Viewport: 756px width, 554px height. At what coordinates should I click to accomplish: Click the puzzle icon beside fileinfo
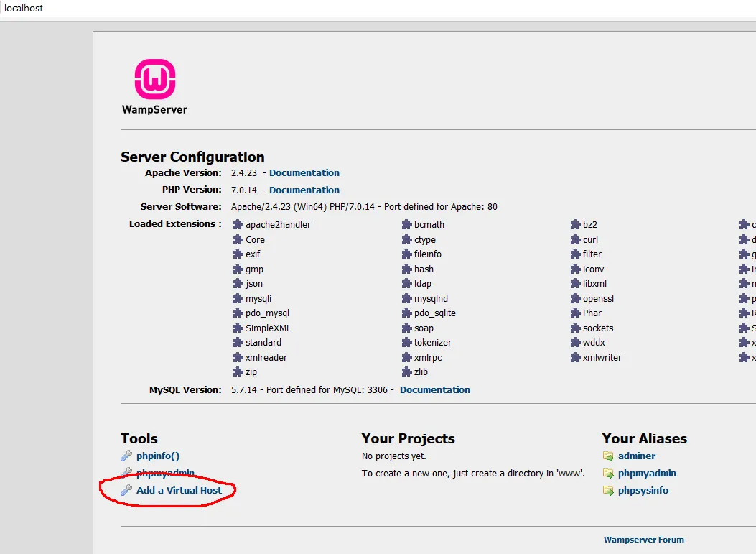406,254
